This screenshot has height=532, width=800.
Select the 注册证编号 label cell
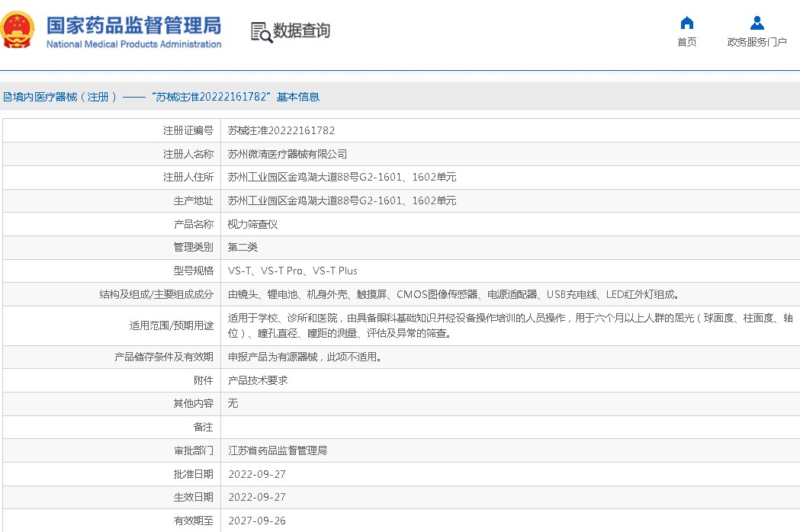point(188,130)
